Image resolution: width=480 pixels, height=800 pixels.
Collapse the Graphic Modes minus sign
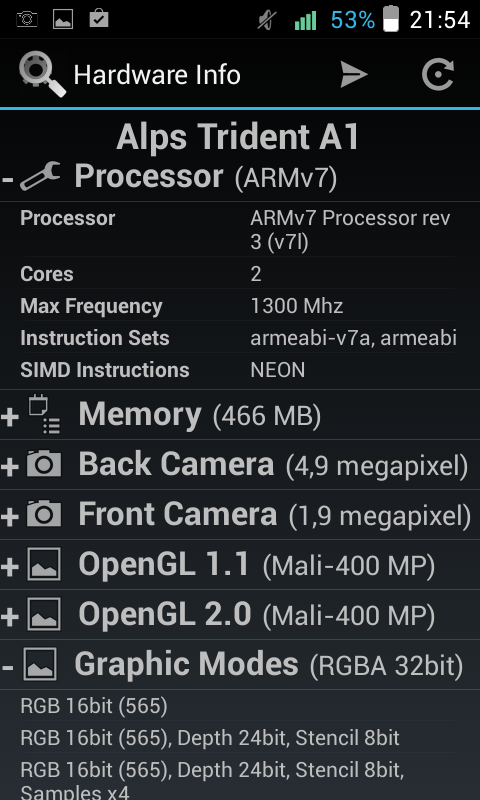pos(8,667)
